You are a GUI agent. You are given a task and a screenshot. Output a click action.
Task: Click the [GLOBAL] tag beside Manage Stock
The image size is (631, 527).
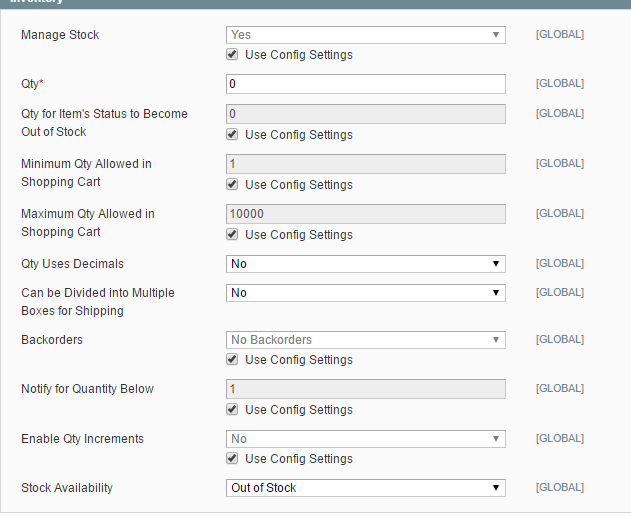pos(560,35)
